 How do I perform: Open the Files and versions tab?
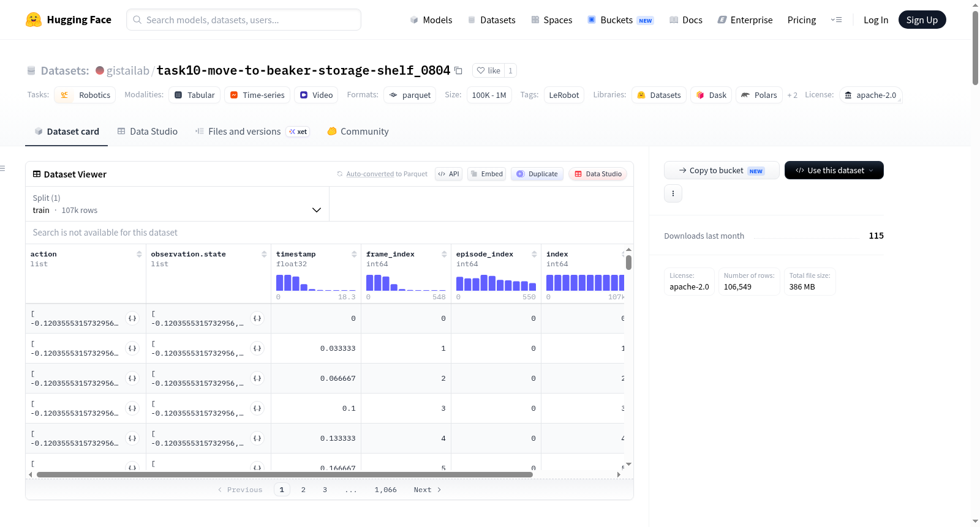pos(252,132)
